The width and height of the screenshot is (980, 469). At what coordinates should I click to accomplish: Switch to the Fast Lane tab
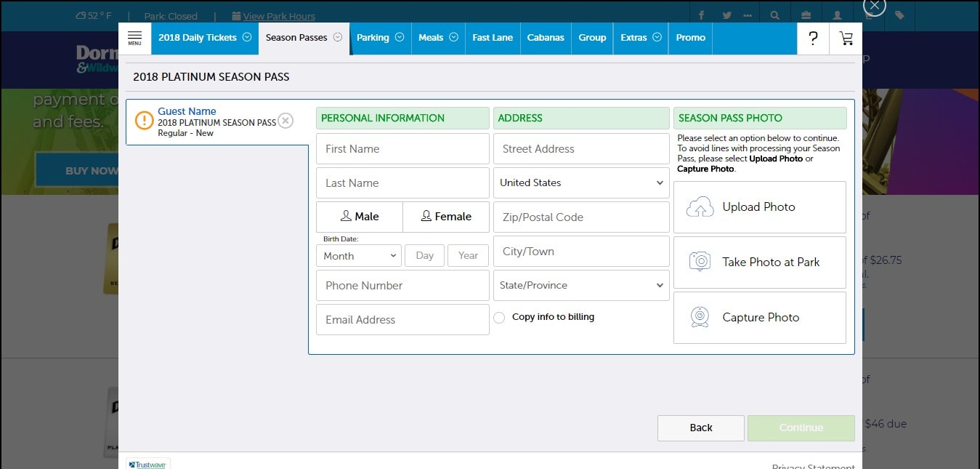493,38
